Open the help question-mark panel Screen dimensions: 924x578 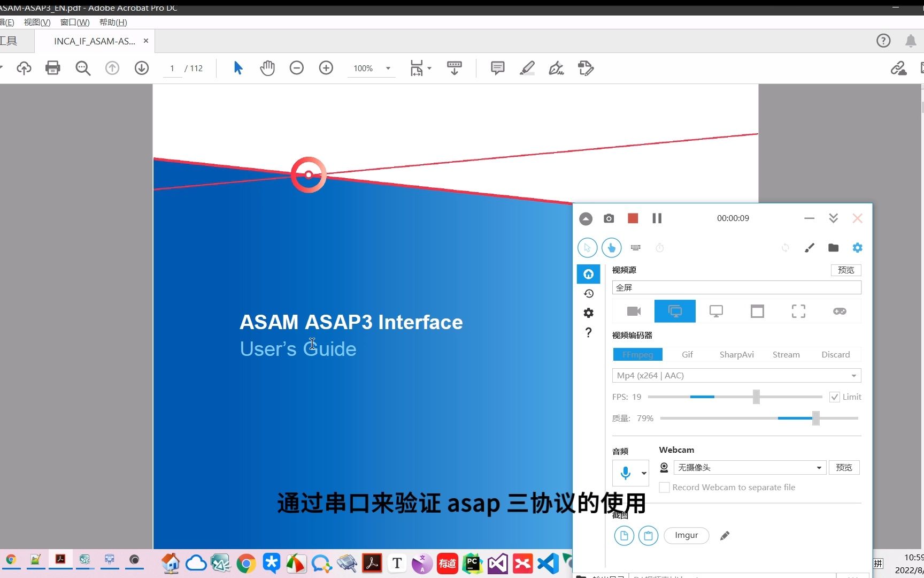click(x=588, y=332)
